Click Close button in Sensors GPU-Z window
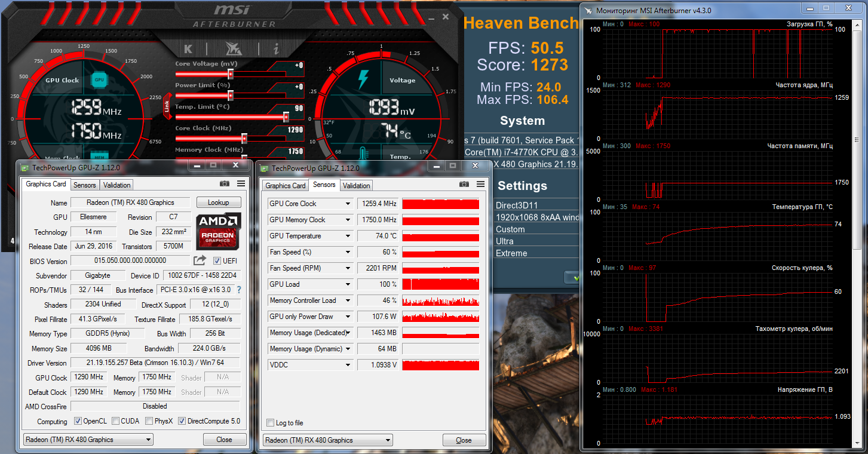The image size is (868, 454). (x=464, y=440)
